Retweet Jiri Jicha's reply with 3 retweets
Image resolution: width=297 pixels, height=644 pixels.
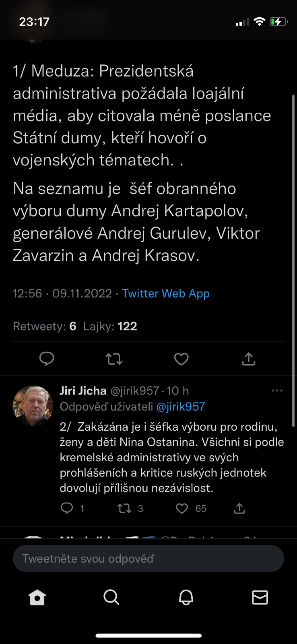click(x=124, y=508)
